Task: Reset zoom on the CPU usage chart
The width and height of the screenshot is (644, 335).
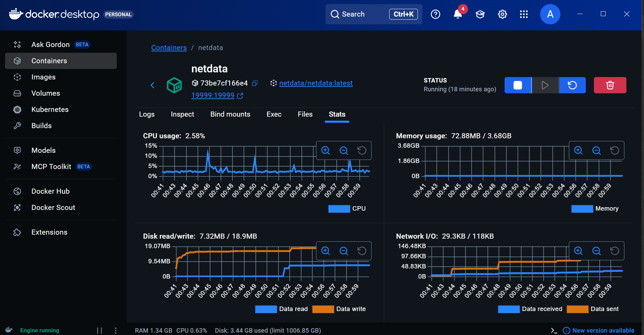Action: (x=362, y=150)
